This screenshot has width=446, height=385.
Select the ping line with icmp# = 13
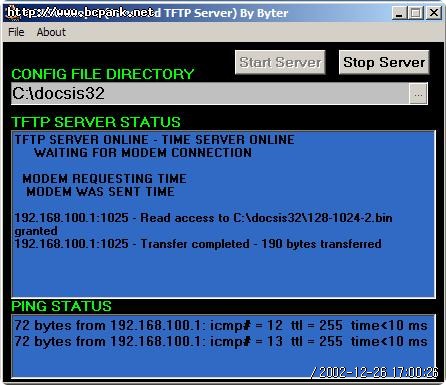pyautogui.click(x=221, y=341)
